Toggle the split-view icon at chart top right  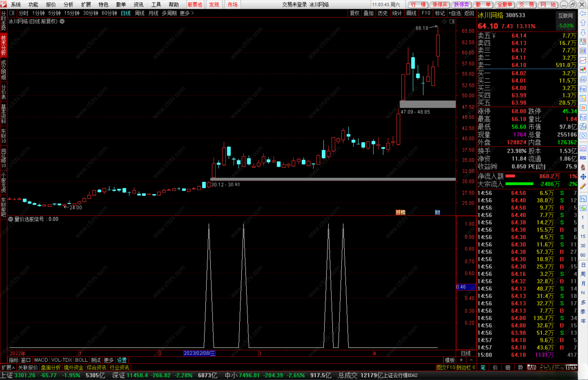(452, 22)
